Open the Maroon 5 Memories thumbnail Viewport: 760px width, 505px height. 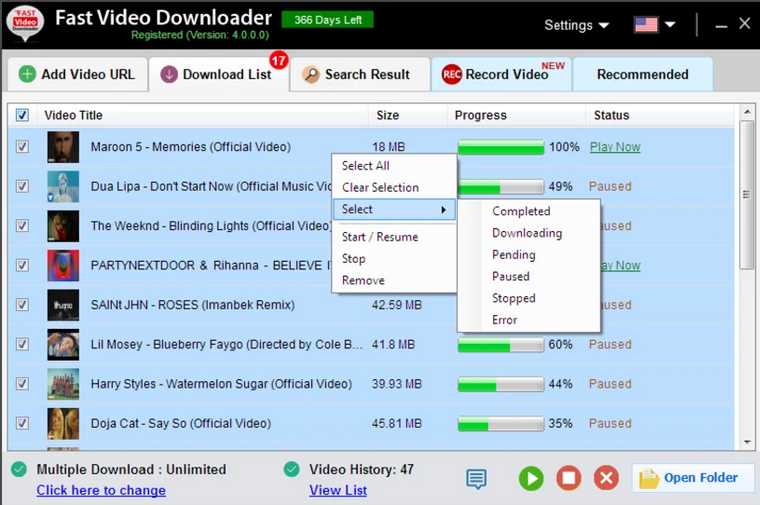(x=63, y=147)
